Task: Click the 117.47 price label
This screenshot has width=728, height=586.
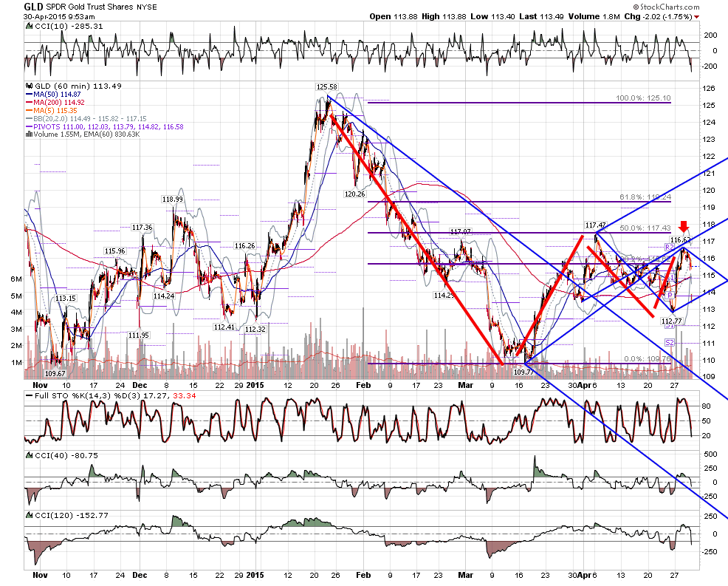Action: (x=596, y=225)
